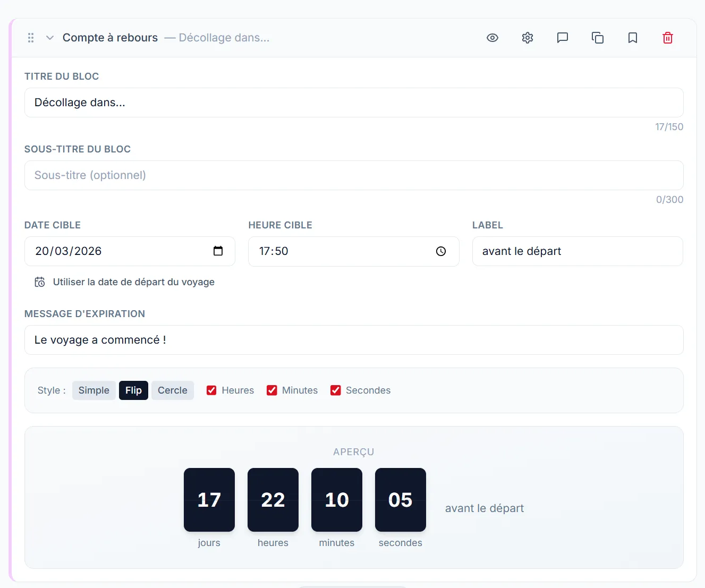
Task: Click the Sous-titre du bloc field
Action: click(353, 175)
